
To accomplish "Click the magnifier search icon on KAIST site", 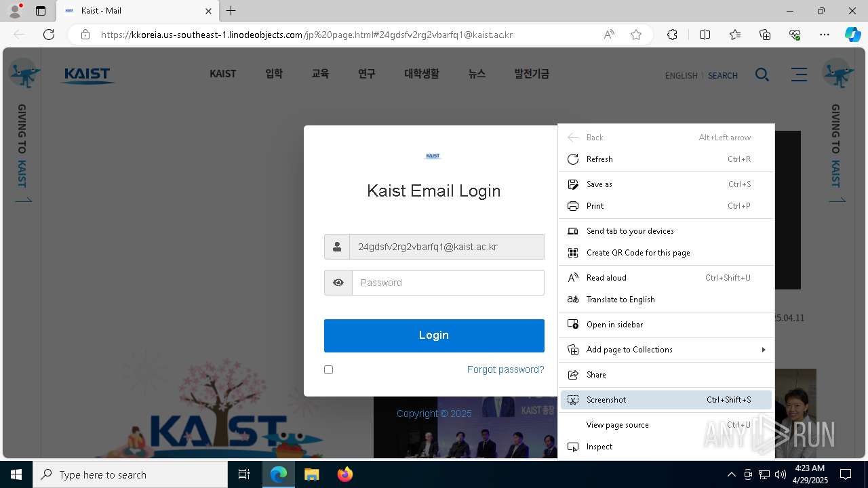I will point(762,75).
